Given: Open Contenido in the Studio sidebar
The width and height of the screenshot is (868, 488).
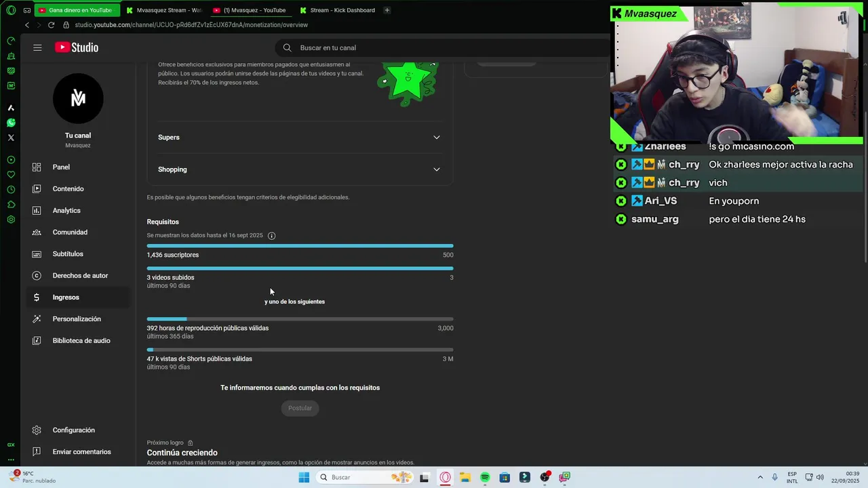Looking at the screenshot, I should (78, 188).
